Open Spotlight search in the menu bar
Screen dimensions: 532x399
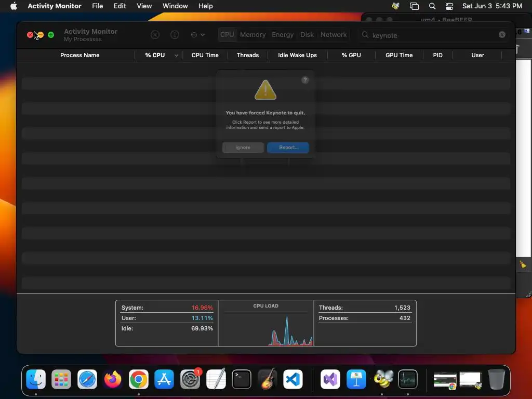click(432, 6)
